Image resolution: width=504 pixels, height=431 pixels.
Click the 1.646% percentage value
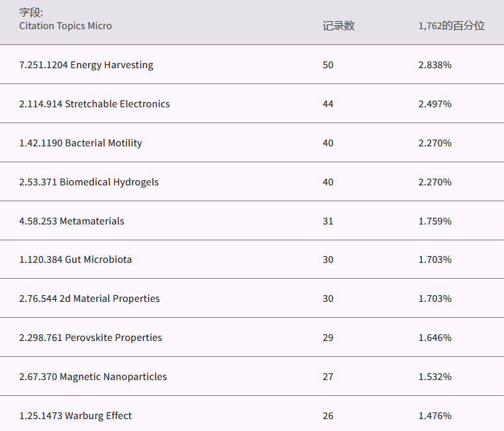point(434,338)
